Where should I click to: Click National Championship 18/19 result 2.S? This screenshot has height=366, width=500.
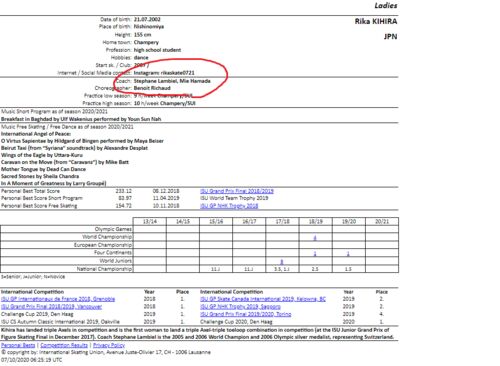pos(315,269)
